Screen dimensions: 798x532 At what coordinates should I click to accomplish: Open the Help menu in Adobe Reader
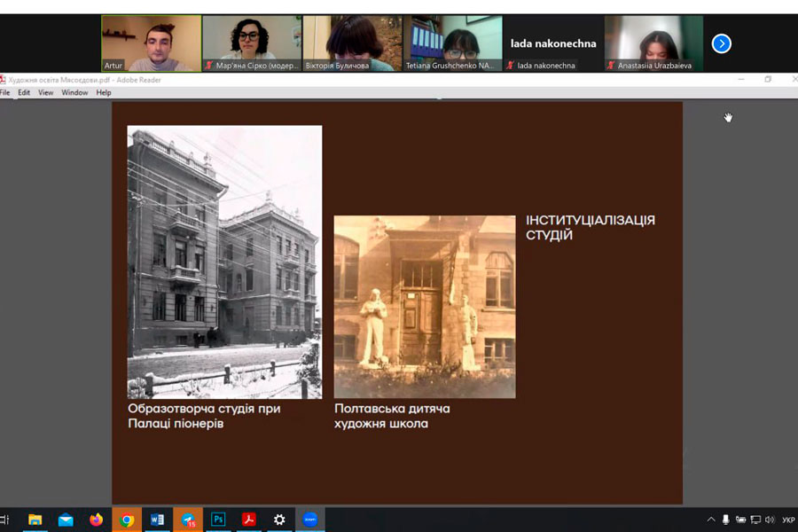104,92
